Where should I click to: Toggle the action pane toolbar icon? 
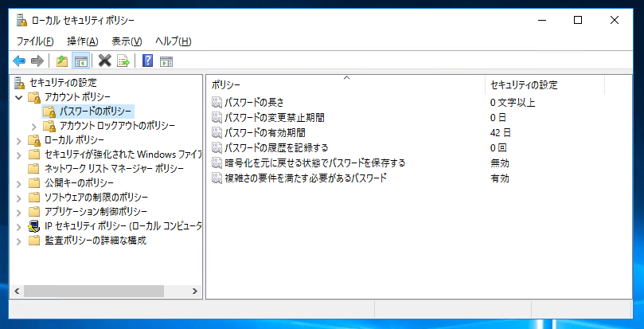pyautogui.click(x=166, y=61)
